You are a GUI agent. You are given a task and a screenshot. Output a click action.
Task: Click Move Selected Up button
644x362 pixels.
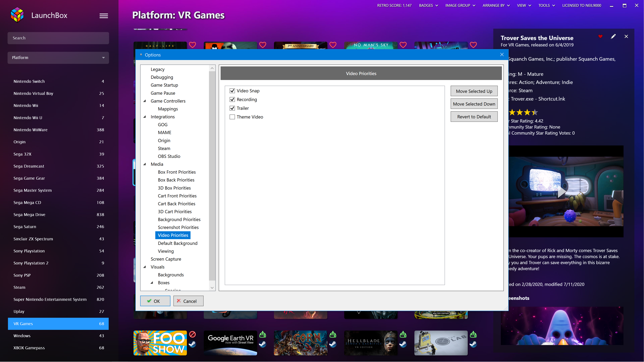click(x=474, y=91)
